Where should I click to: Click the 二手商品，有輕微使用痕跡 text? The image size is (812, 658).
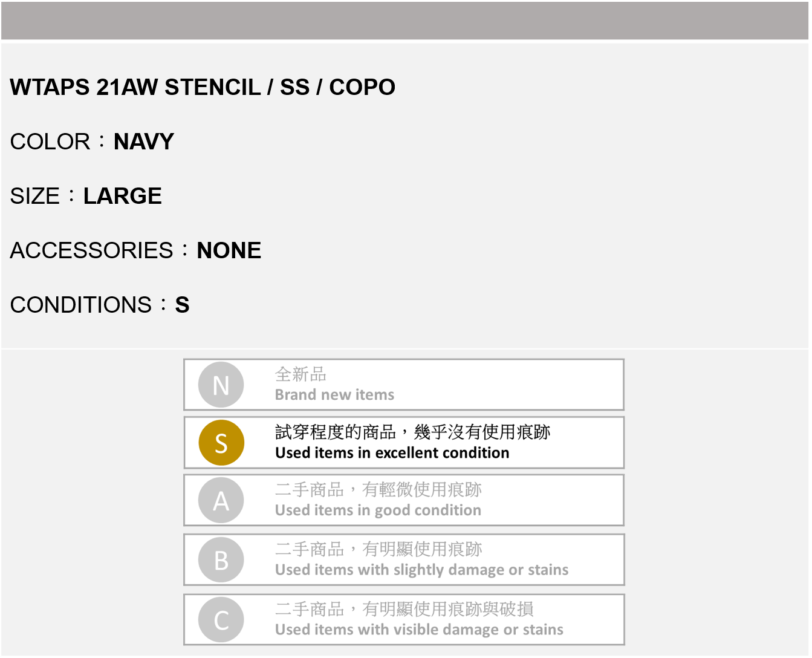click(x=378, y=489)
